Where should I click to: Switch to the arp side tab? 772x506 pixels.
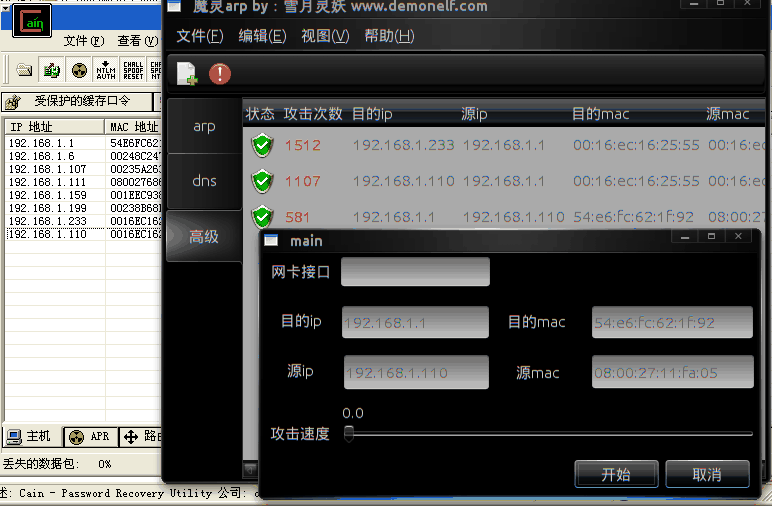tap(204, 126)
